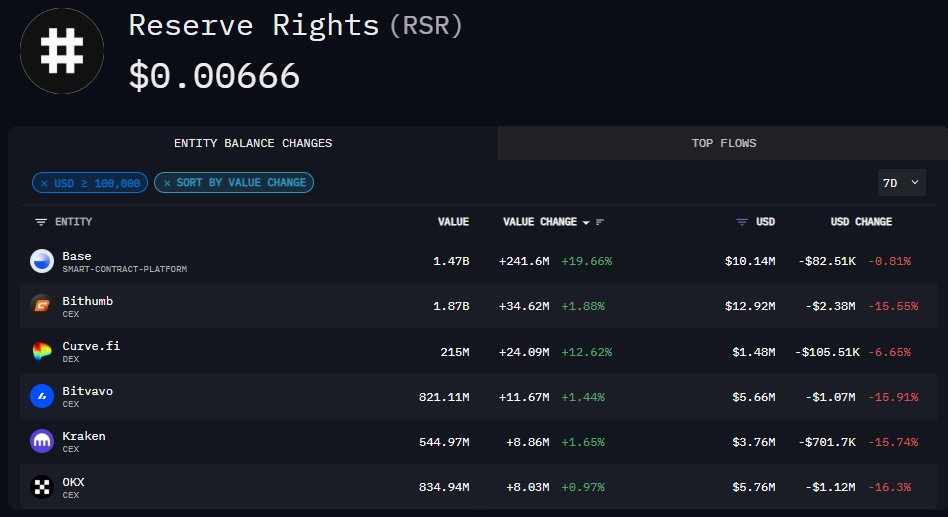Sort by the USD Change column header
The height and width of the screenshot is (517, 948).
pos(861,222)
